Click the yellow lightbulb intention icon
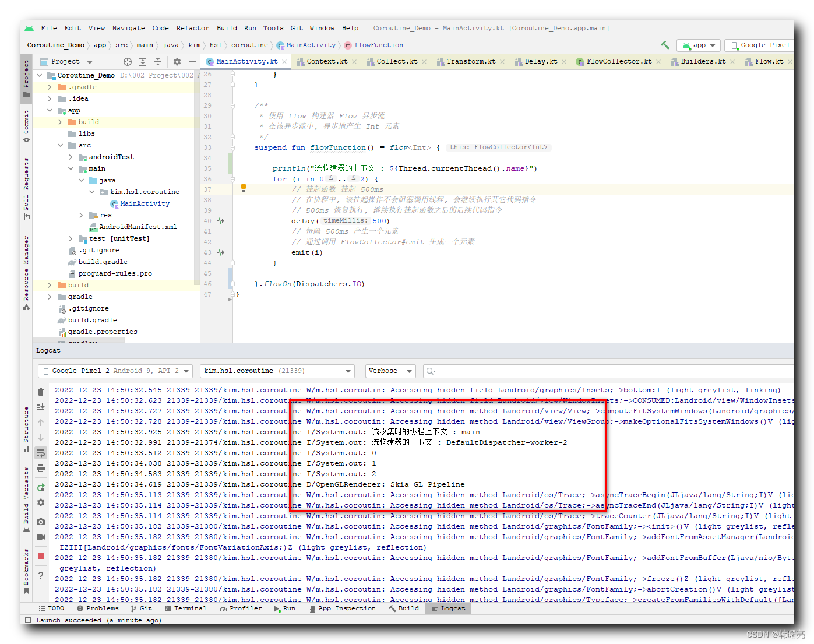 tap(244, 188)
